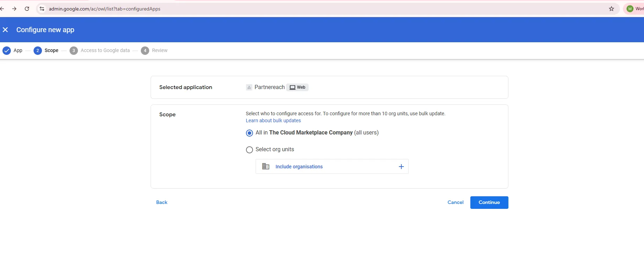Open the site information icon in address bar
Viewport: 644px width, 278px height.
click(42, 9)
